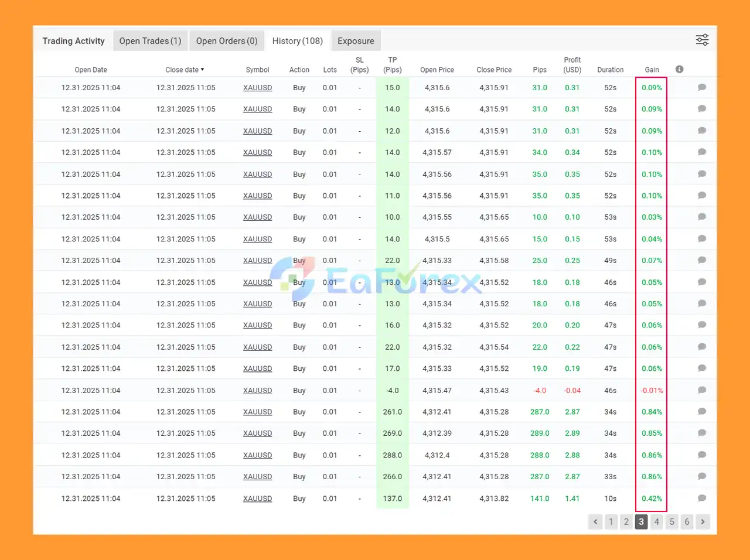Open comment icon on the -0.01% loss row
750x560 pixels.
[701, 390]
